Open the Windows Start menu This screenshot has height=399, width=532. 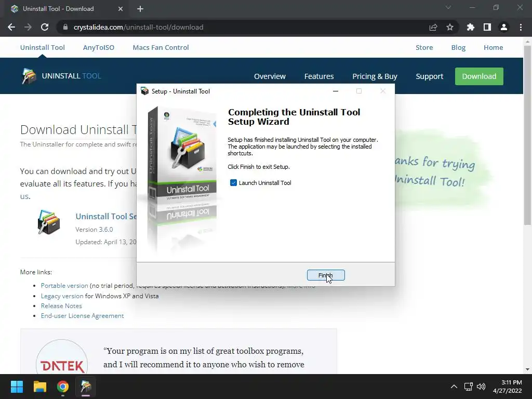tap(17, 387)
